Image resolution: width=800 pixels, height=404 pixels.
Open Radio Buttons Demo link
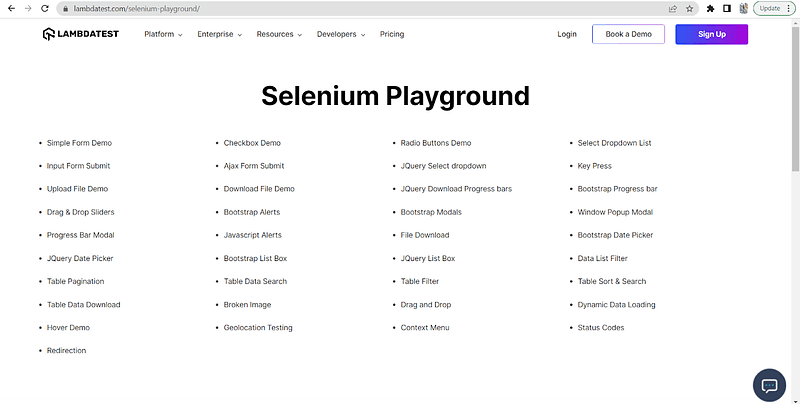436,143
